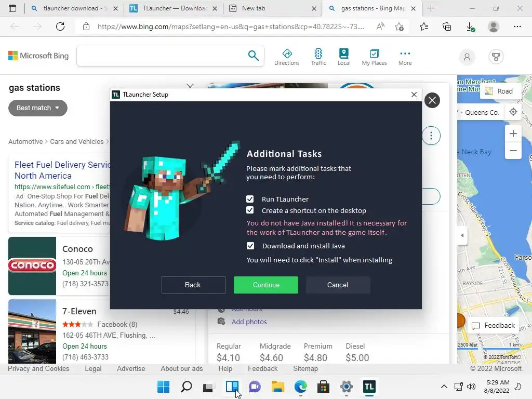Open Privacy and Cookies footer link

click(x=38, y=368)
